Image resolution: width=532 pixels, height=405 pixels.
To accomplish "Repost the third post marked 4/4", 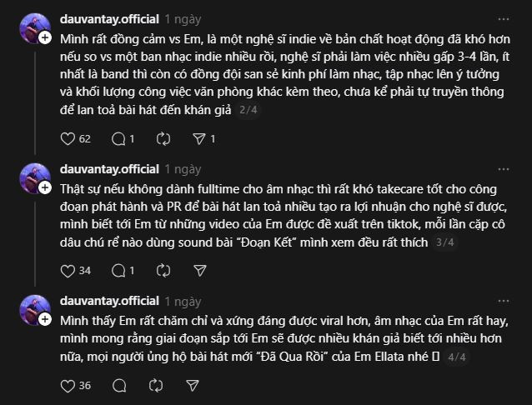I will (155, 385).
